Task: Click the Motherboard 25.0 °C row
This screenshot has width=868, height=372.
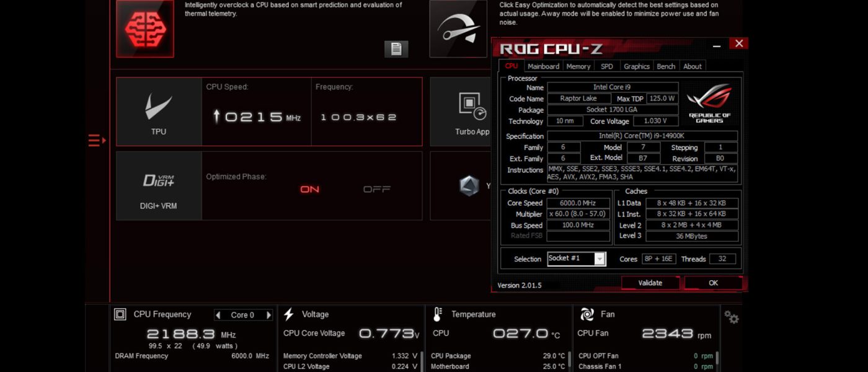Action: click(x=498, y=366)
